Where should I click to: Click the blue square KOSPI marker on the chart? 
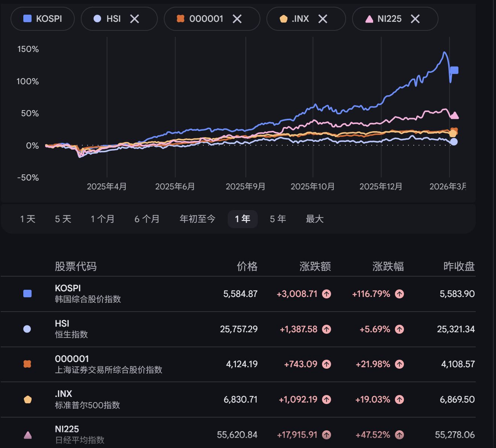pos(455,70)
